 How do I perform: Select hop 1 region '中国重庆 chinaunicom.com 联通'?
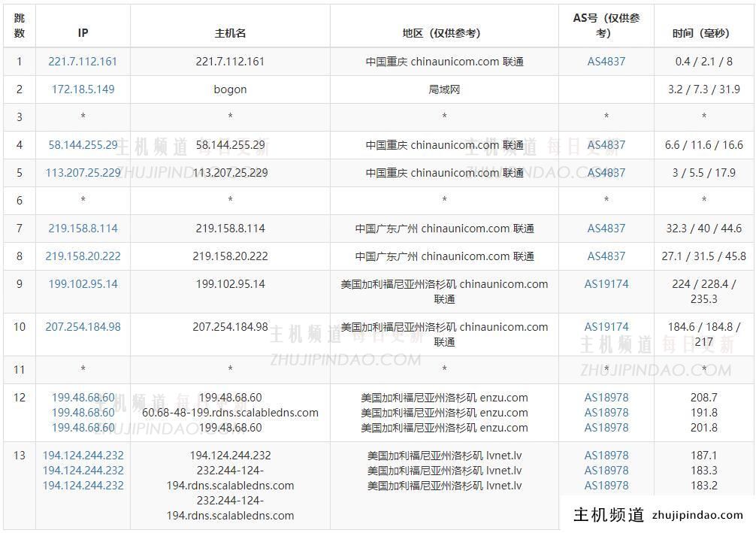click(444, 62)
